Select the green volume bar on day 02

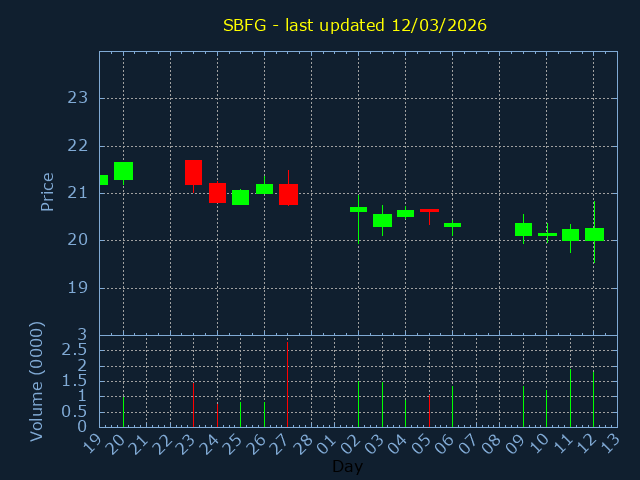[x=358, y=403]
